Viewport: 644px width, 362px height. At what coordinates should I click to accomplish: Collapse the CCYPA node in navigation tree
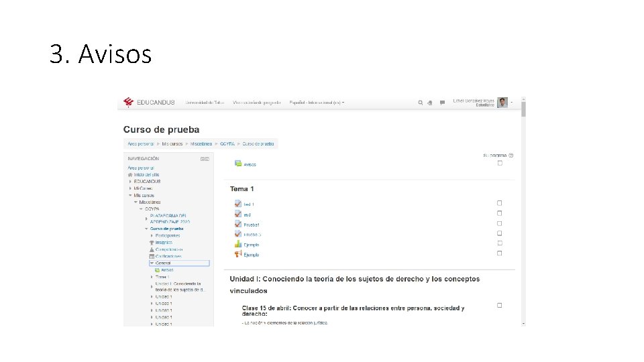point(141,209)
